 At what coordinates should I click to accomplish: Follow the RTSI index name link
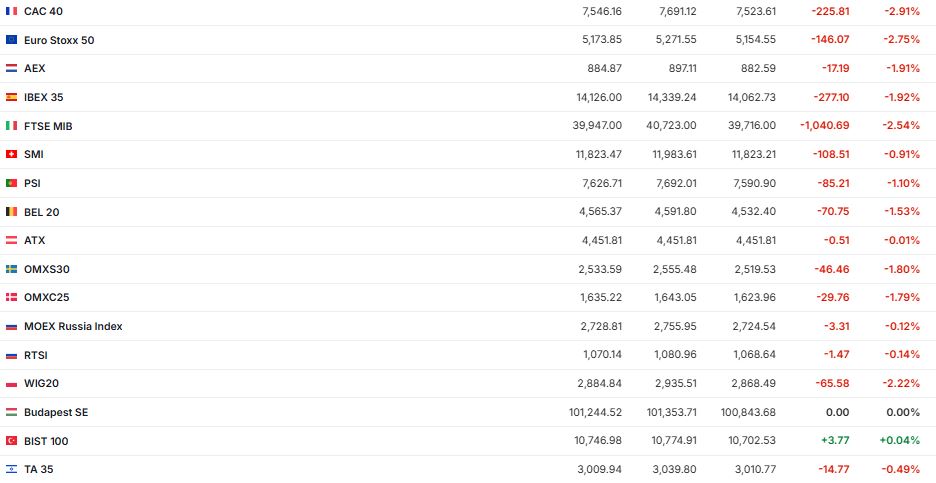click(x=35, y=356)
